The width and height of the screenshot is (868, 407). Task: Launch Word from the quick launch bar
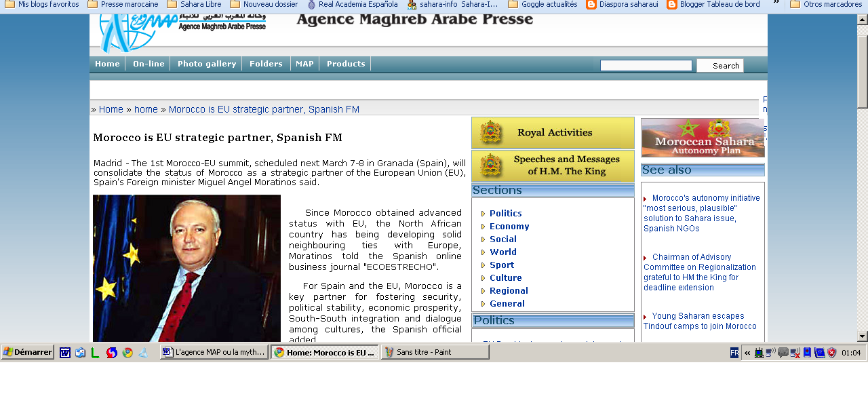pos(65,353)
